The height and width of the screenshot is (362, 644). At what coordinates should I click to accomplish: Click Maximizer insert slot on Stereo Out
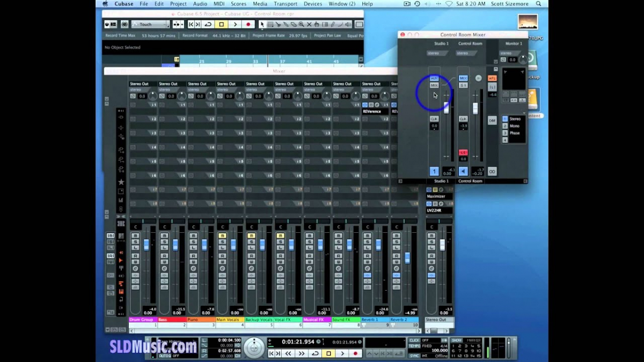tap(439, 196)
